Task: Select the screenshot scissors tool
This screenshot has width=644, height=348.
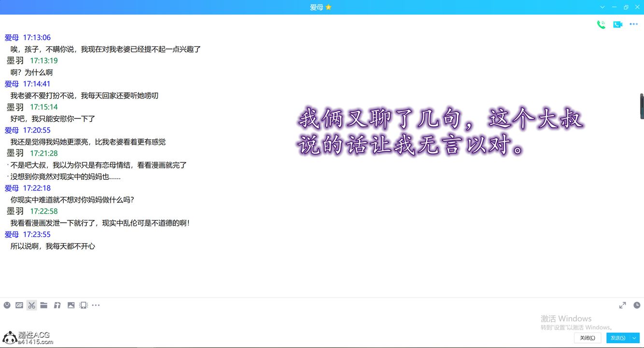Action: pos(31,305)
